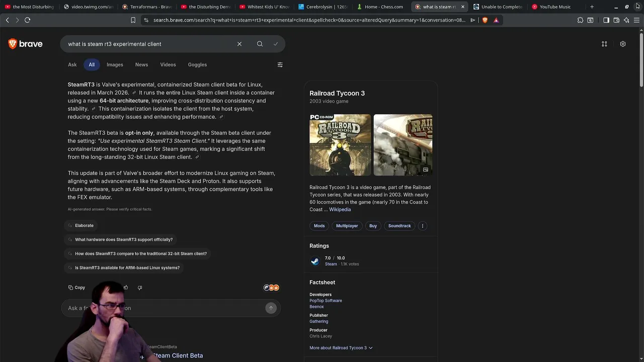This screenshot has height=362, width=644.
Task: Switch to Unable to Complete browser tab
Action: [497, 7]
